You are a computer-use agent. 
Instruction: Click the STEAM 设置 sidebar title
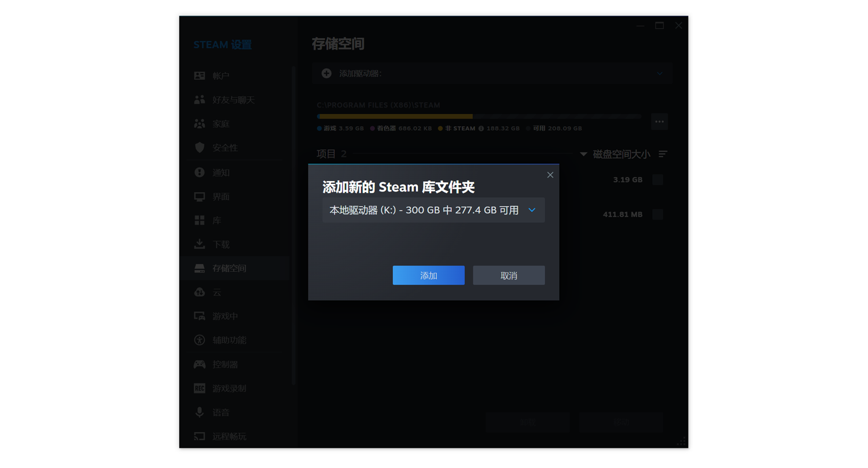(x=223, y=45)
